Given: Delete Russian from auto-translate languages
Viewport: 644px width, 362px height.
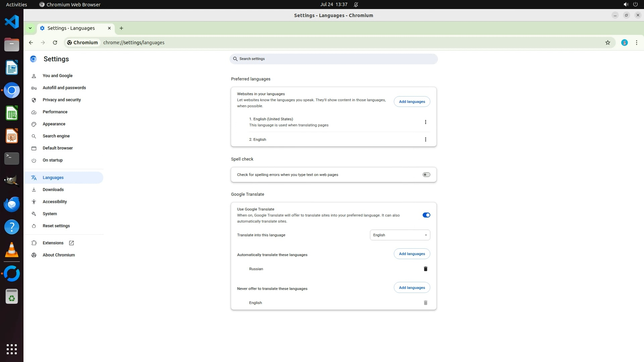Looking at the screenshot, I should click(425, 269).
